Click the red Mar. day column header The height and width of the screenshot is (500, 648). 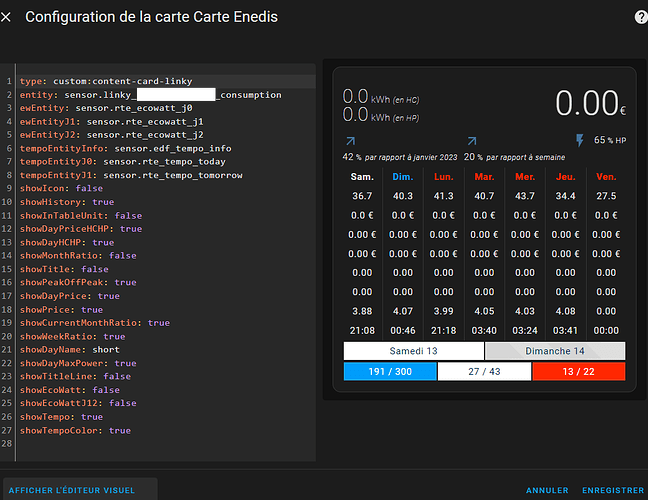click(x=484, y=177)
